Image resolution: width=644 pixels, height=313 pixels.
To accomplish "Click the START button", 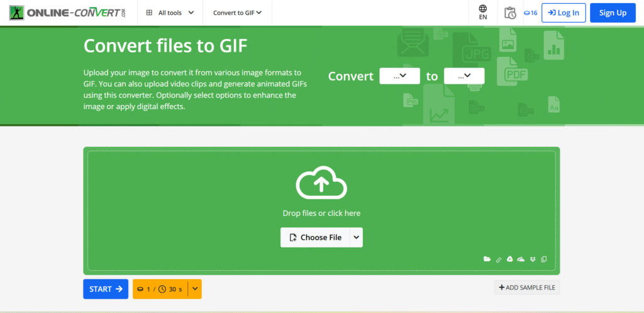I will click(x=106, y=289).
